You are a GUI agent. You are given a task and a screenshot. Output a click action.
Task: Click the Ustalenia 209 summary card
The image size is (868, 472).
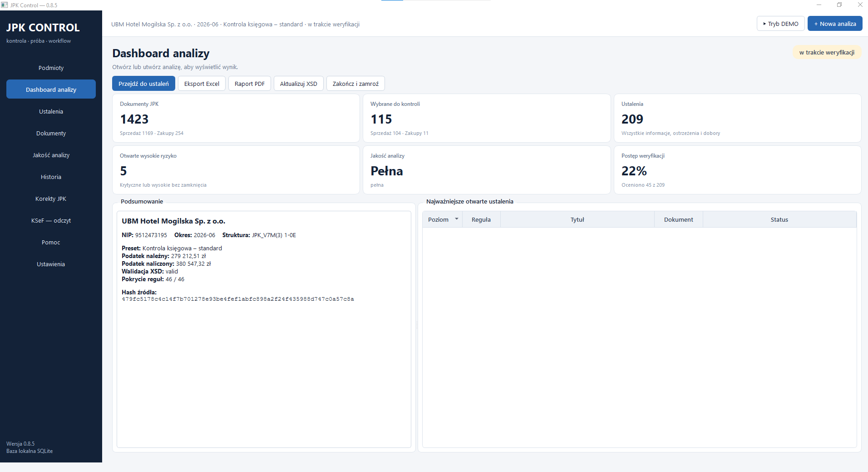[x=738, y=118]
